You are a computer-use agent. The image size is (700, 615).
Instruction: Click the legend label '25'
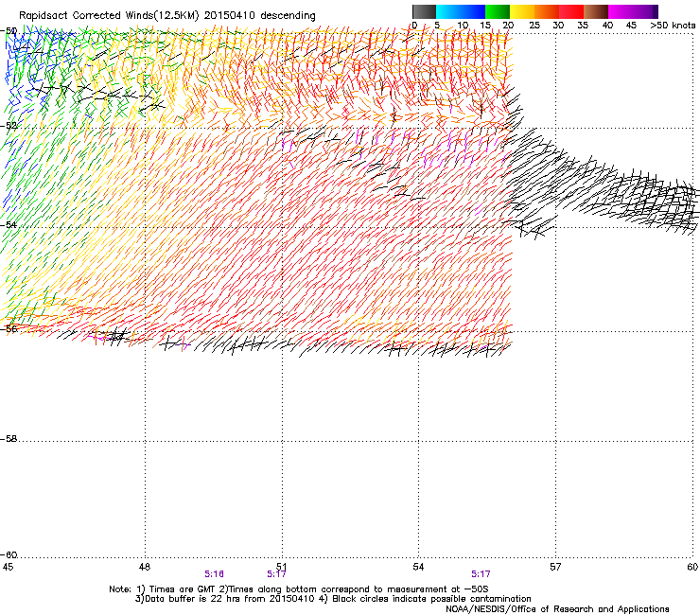534,26
